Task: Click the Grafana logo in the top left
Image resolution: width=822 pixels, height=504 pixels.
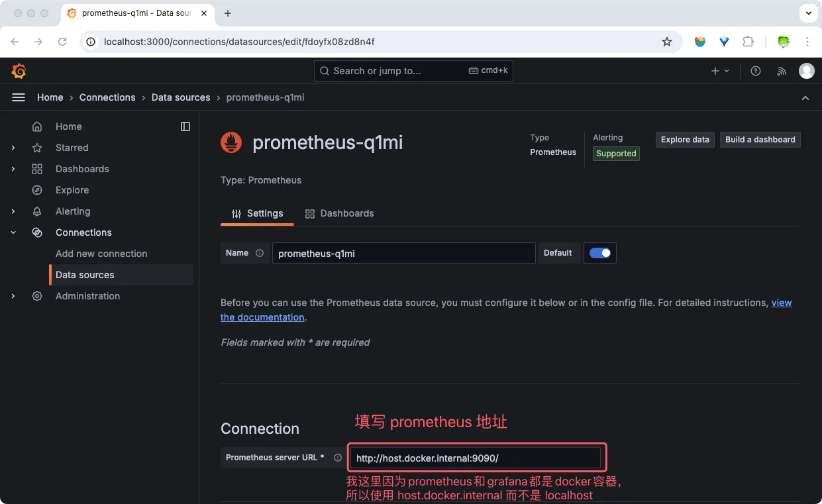Action: click(x=19, y=71)
